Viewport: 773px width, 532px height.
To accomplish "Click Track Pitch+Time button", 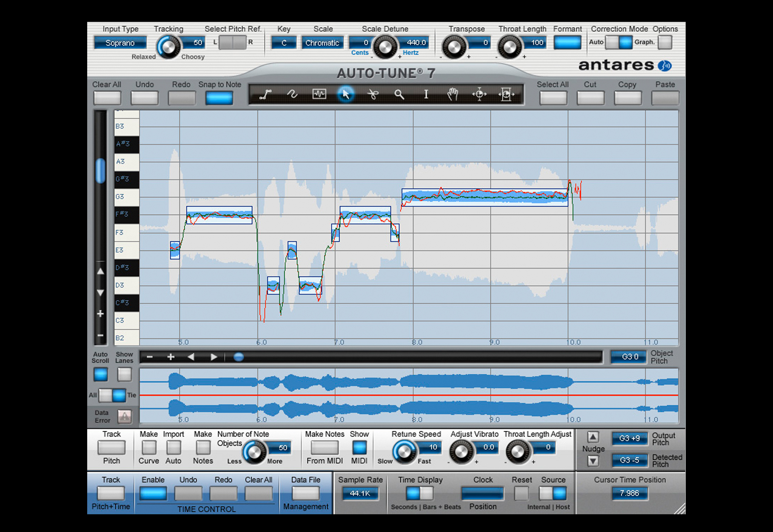I will [x=111, y=493].
